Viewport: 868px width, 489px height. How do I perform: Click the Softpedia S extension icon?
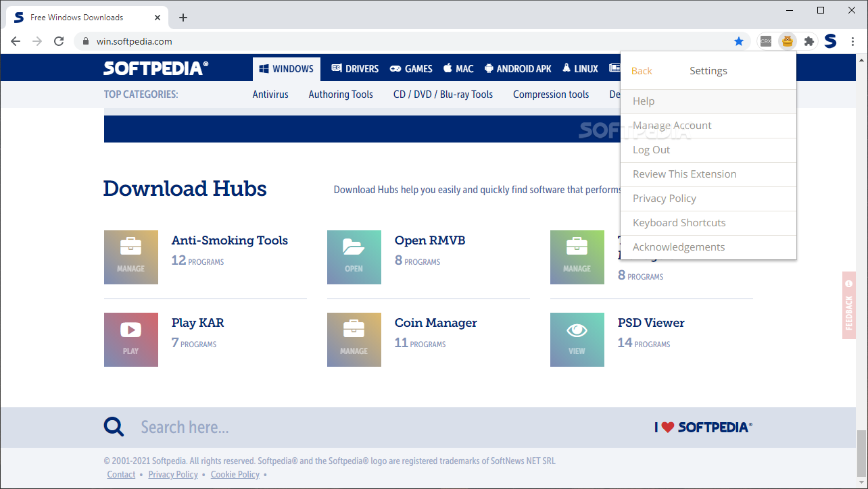pyautogui.click(x=830, y=41)
